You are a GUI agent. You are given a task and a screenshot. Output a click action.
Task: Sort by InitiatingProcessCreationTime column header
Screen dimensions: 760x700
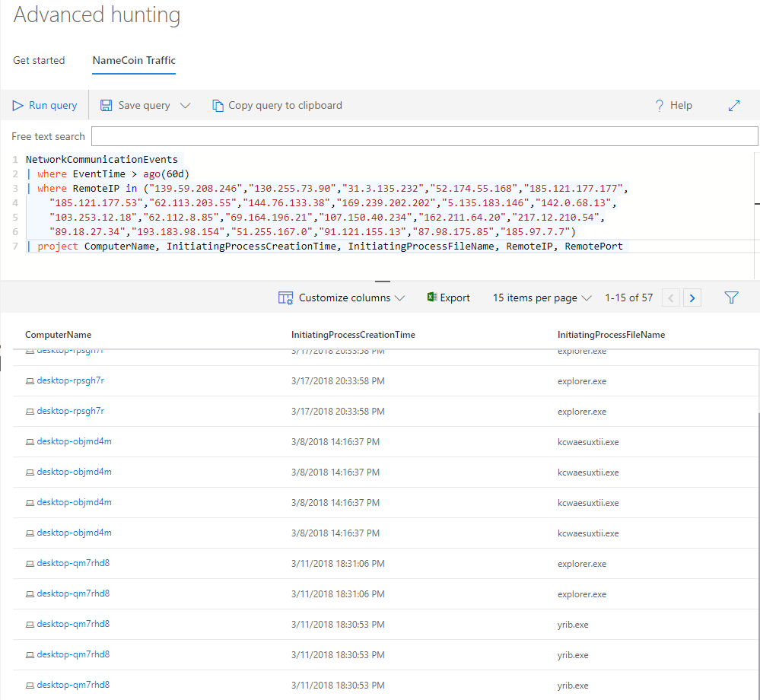point(353,335)
